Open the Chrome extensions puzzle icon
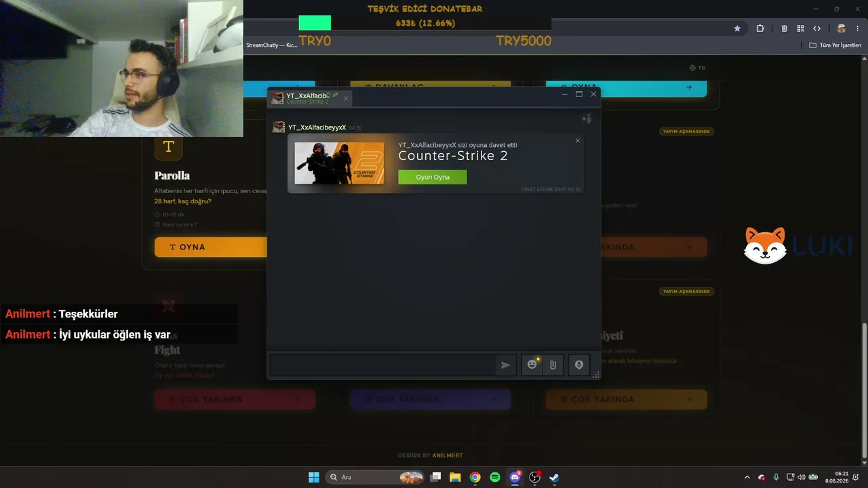 (760, 28)
